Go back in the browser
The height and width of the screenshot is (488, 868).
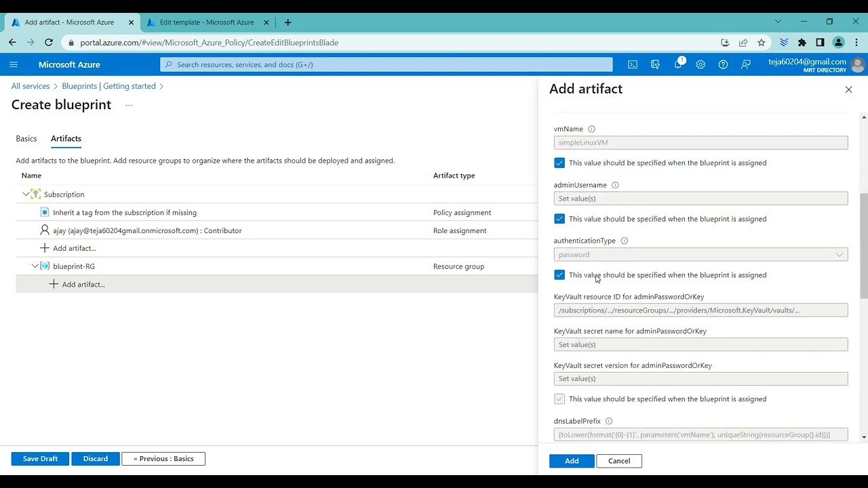tap(12, 42)
